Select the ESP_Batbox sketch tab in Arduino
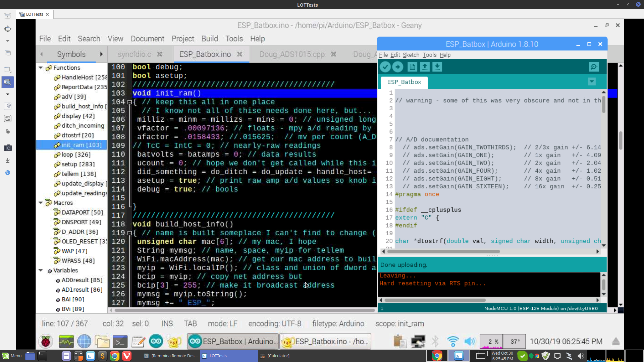 pyautogui.click(x=404, y=82)
